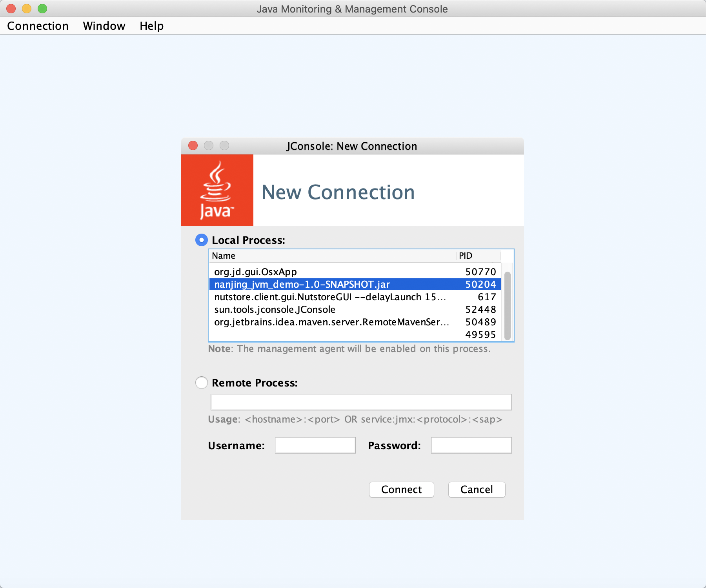Focus the Password input field

coord(471,445)
